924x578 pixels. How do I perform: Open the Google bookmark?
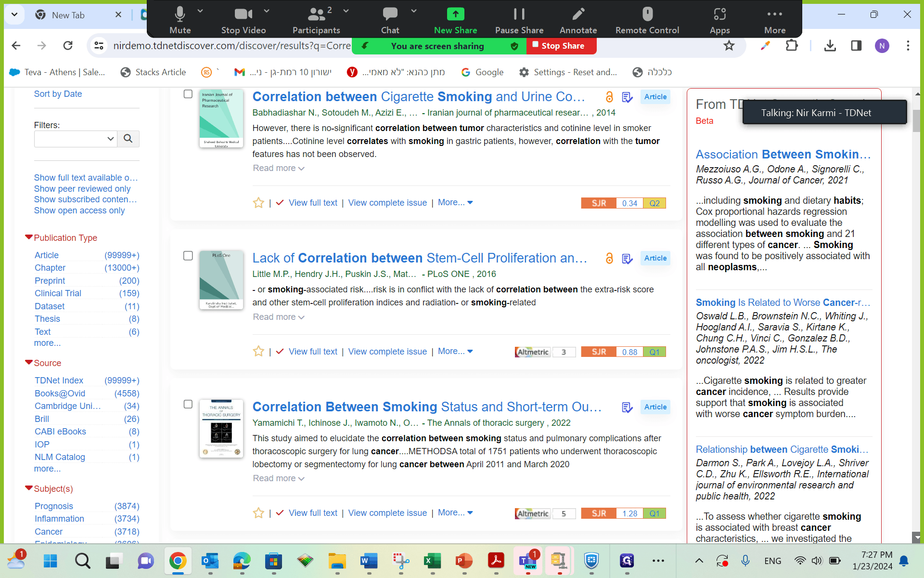(482, 72)
